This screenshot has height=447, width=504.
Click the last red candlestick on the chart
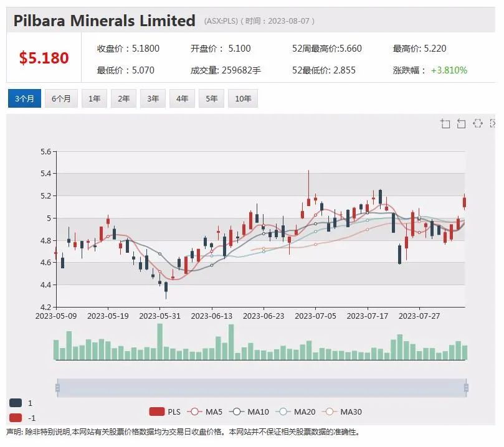(x=465, y=202)
